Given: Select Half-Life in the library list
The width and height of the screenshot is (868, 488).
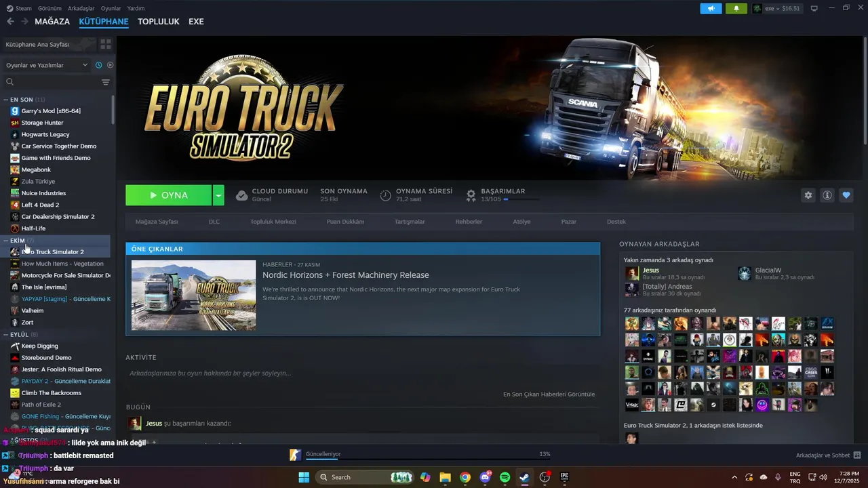Looking at the screenshot, I should (33, 228).
